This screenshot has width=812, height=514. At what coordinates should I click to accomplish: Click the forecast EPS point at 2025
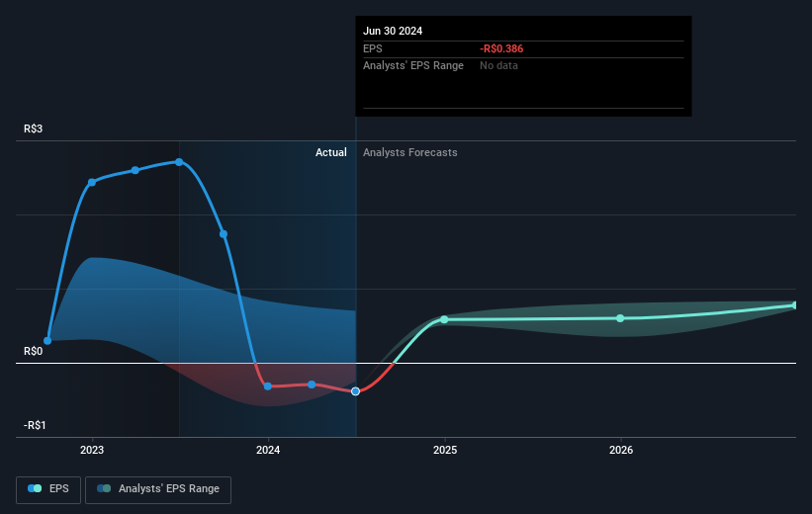pos(444,319)
